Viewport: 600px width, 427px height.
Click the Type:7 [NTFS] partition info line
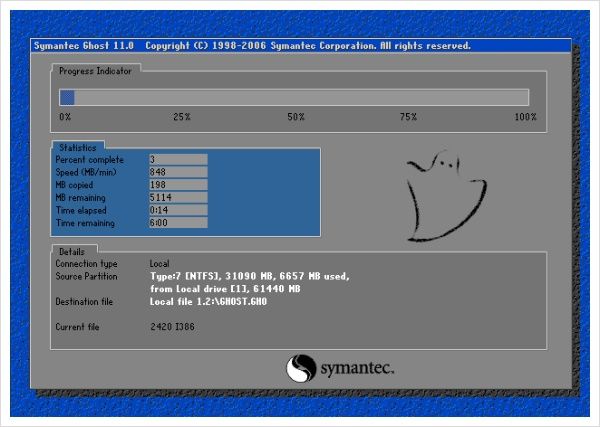(249, 276)
